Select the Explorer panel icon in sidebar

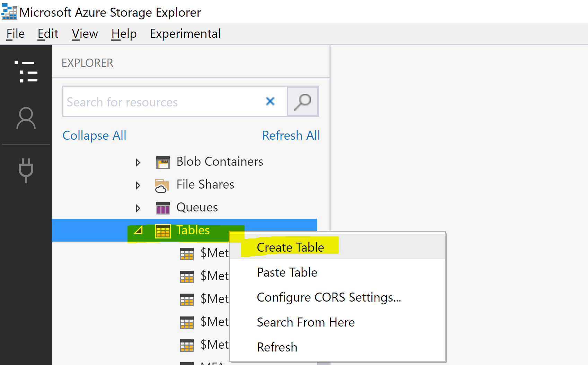pos(26,71)
